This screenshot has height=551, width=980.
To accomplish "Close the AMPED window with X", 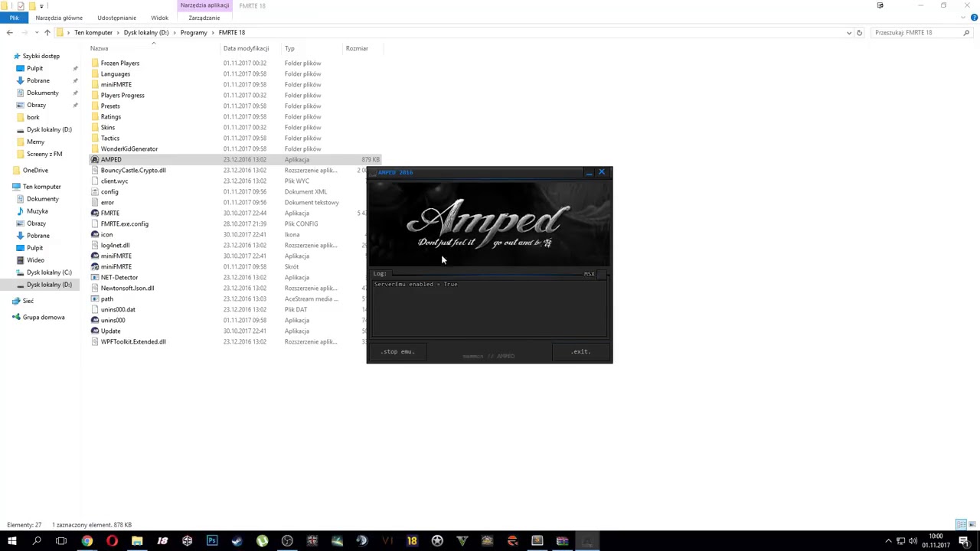I will [x=602, y=172].
